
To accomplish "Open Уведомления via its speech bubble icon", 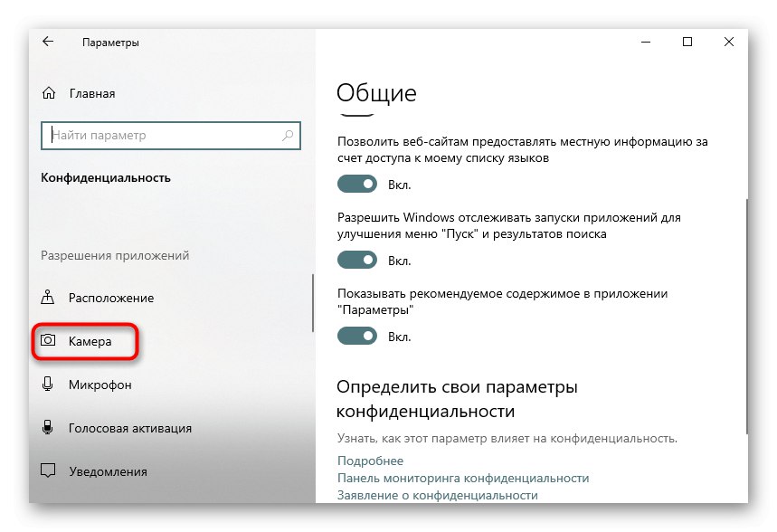I will pos(49,470).
